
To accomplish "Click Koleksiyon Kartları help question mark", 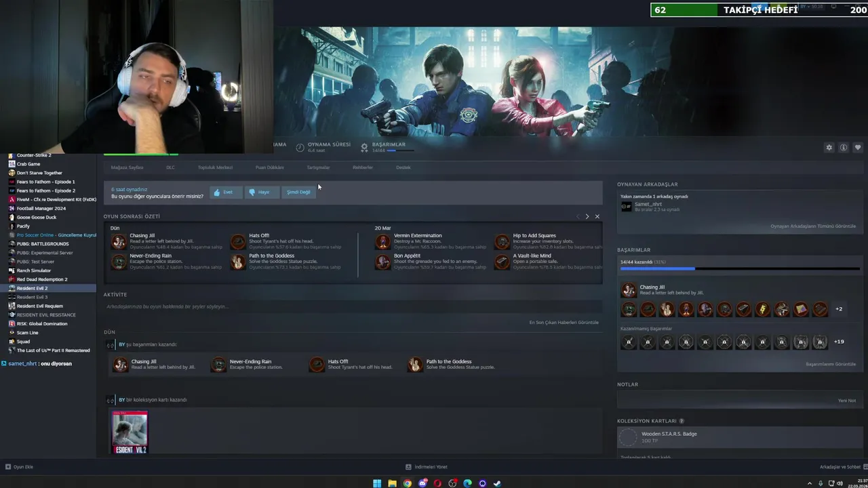I will [x=682, y=421].
